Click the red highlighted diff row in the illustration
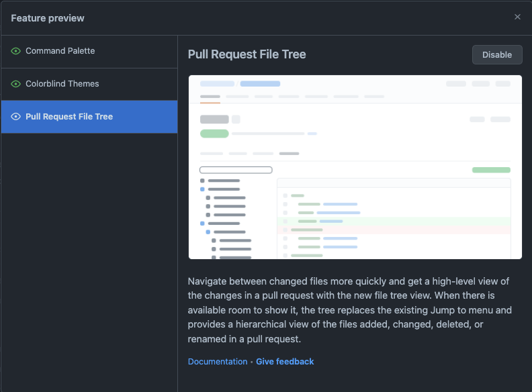Image resolution: width=532 pixels, height=392 pixels. pyautogui.click(x=394, y=230)
